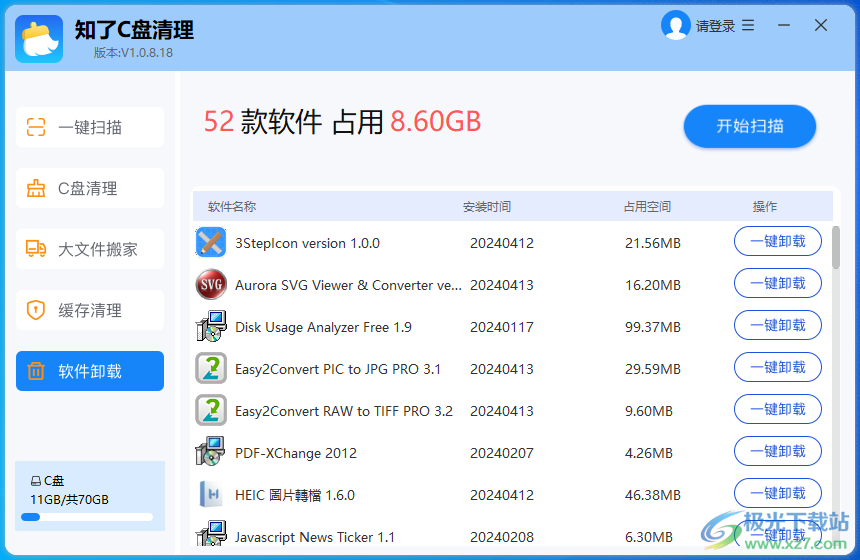Click the PDF-XChange 2012 icon
860x560 pixels.
tap(211, 452)
